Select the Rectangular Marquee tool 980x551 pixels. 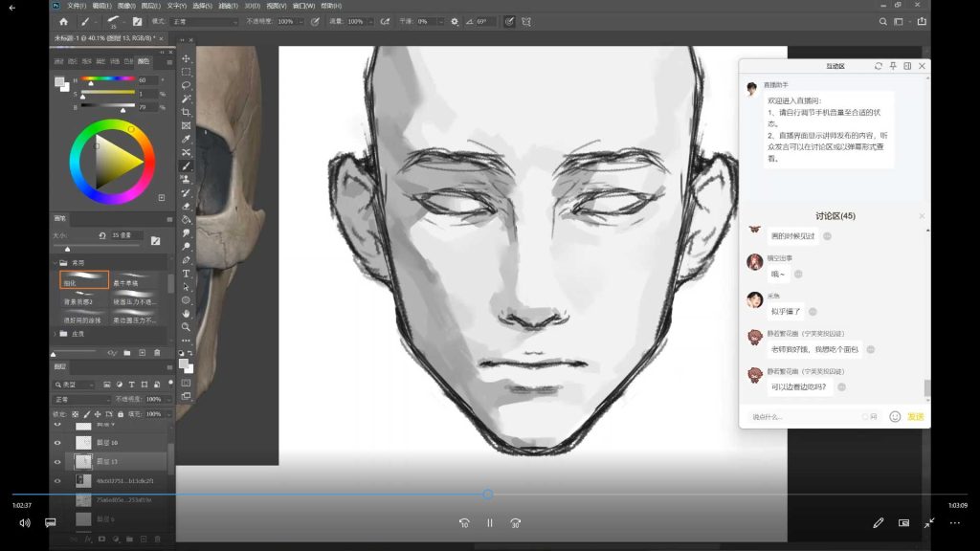186,72
